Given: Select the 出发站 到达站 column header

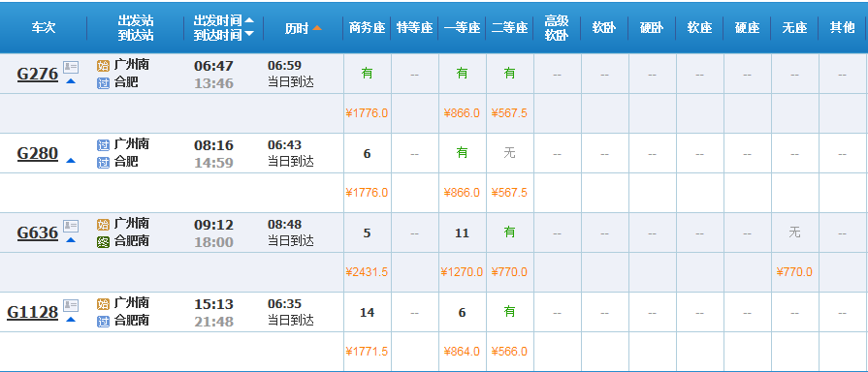Looking at the screenshot, I should coord(136,28).
